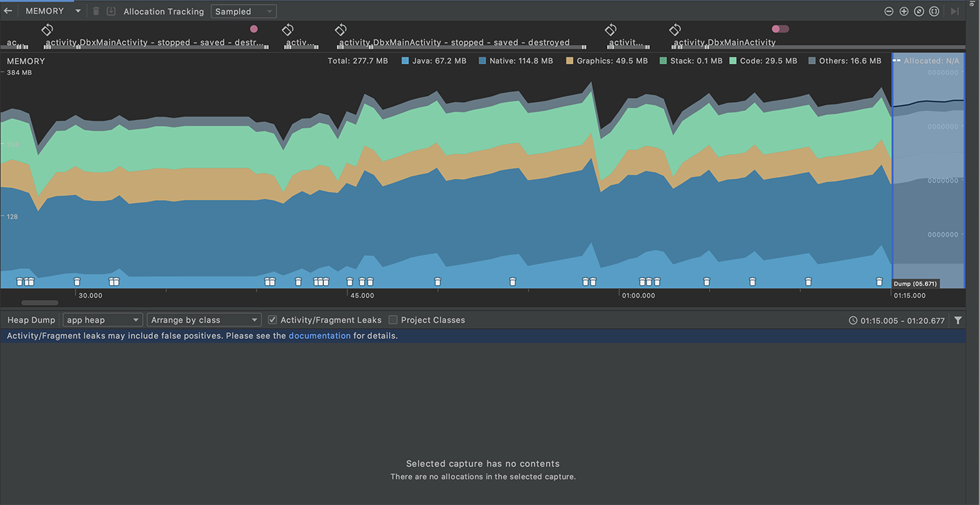Open the documentation link
Image resolution: width=980 pixels, height=505 pixels.
pos(320,336)
